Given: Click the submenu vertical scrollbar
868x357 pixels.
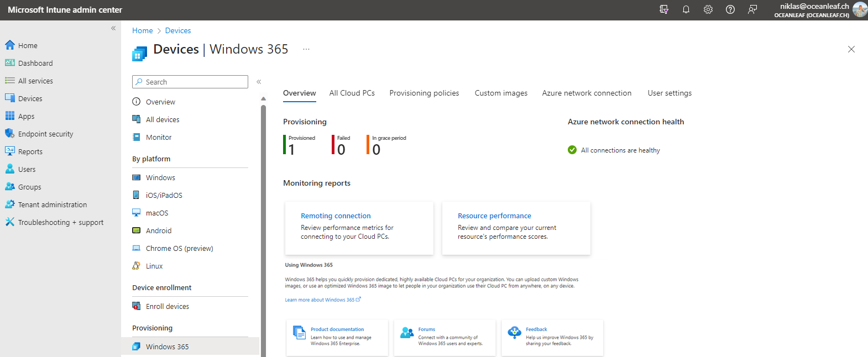Looking at the screenshot, I should coord(263,230).
